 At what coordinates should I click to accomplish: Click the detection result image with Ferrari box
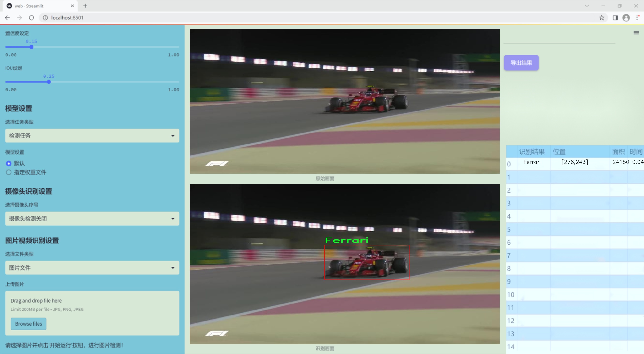pos(344,264)
